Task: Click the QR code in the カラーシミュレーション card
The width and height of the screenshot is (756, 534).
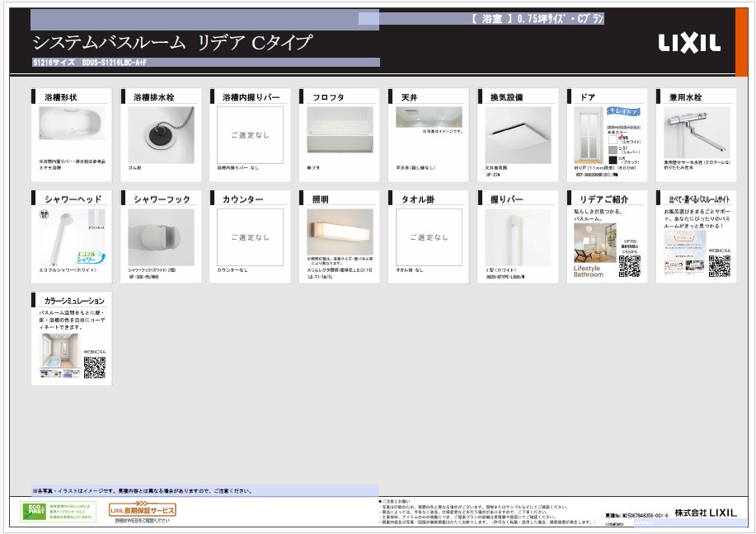Action: pyautogui.click(x=95, y=368)
